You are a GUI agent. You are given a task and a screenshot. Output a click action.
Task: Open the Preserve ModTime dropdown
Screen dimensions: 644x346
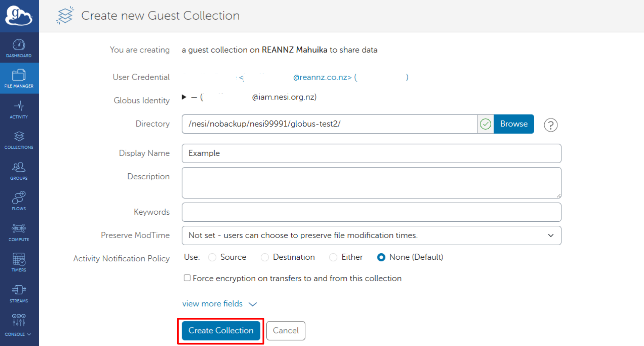pyautogui.click(x=371, y=235)
